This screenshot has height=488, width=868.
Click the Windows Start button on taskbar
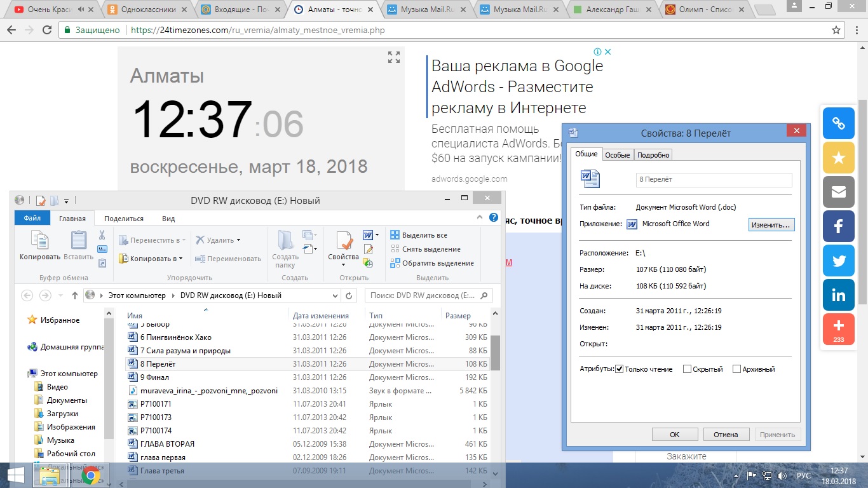pos(15,475)
